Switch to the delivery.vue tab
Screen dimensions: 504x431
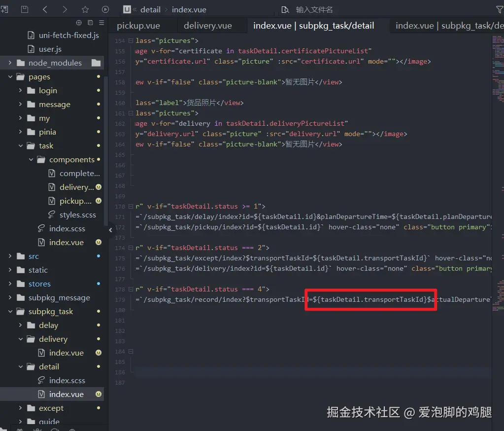click(207, 26)
